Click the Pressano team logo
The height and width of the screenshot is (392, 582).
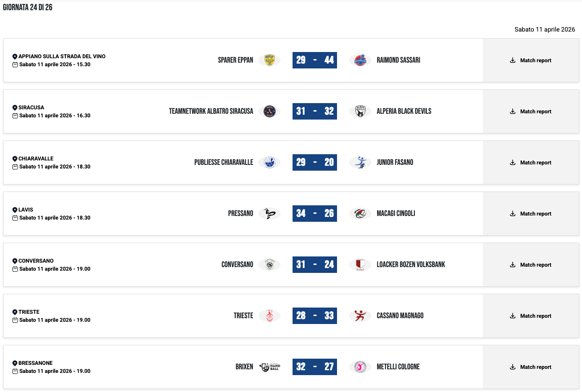269,213
